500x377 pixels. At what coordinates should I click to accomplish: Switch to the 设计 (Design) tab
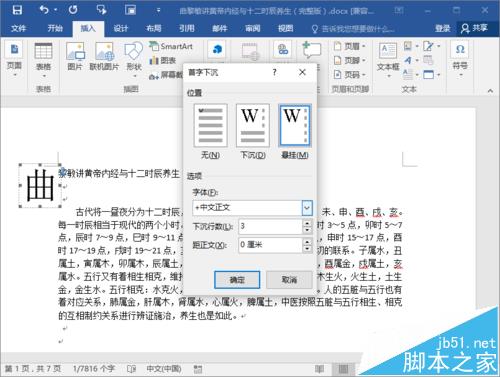[x=121, y=28]
